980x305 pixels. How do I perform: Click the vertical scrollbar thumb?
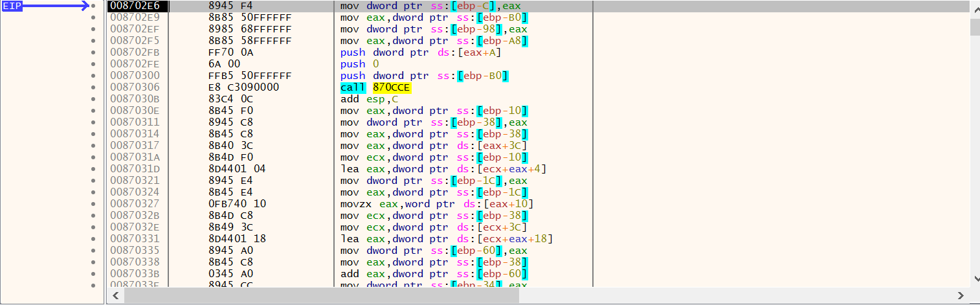click(975, 27)
